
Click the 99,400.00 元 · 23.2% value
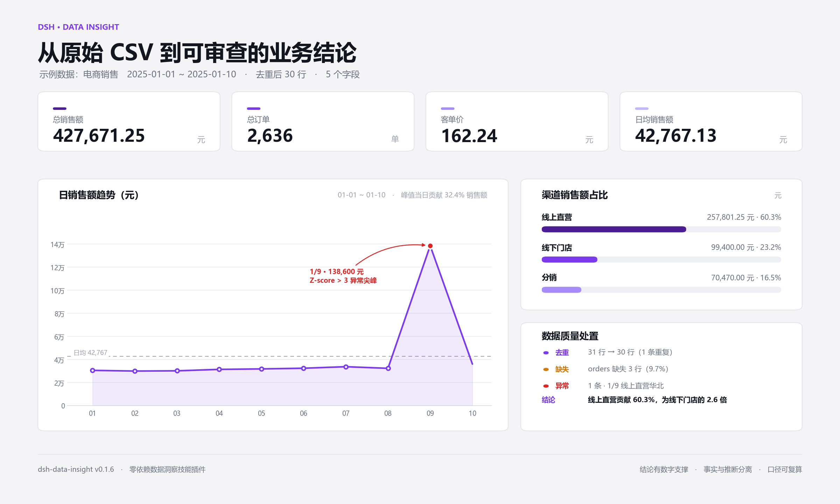click(x=746, y=247)
